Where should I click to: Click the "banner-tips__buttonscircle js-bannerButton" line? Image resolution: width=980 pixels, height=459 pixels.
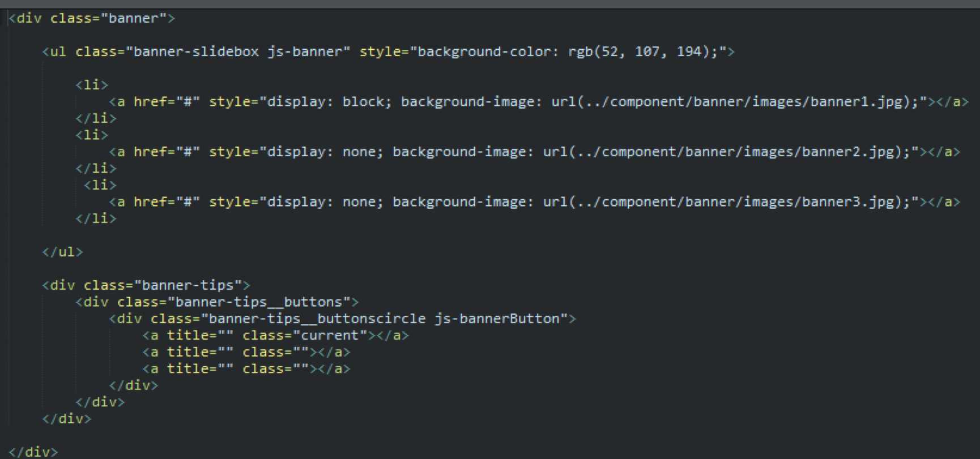343,319
